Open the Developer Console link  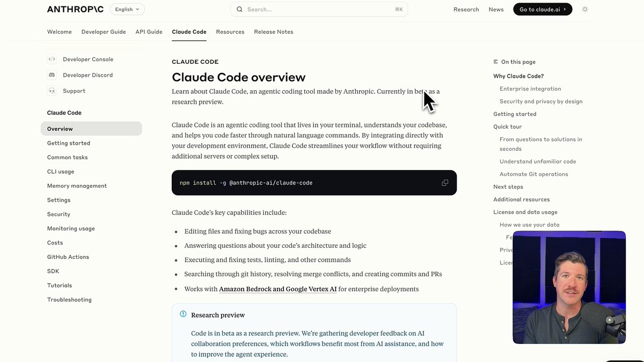[x=88, y=60]
